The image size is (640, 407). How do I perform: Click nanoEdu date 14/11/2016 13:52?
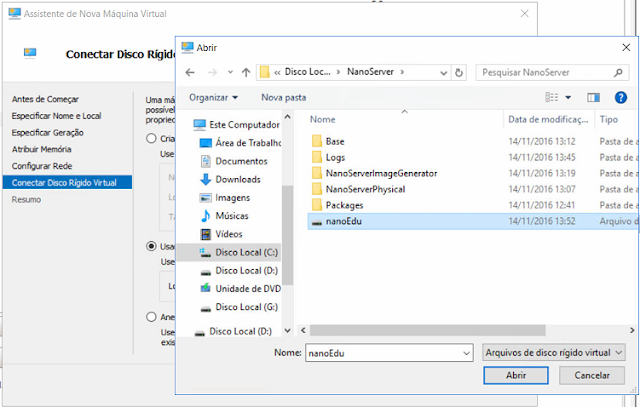click(x=542, y=221)
